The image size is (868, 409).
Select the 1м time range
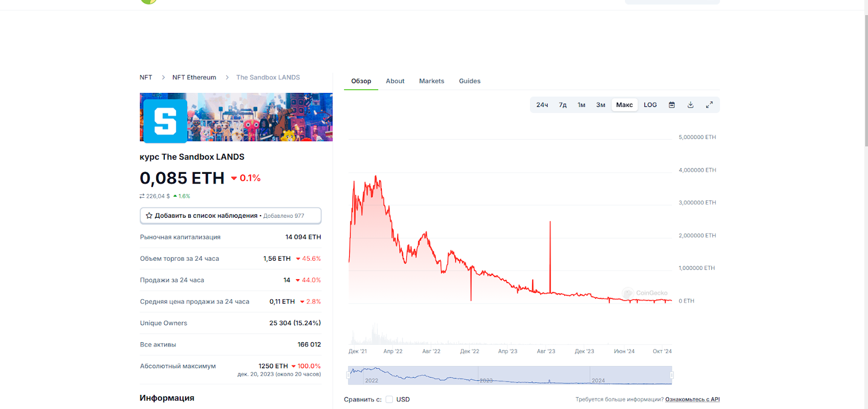pos(581,105)
